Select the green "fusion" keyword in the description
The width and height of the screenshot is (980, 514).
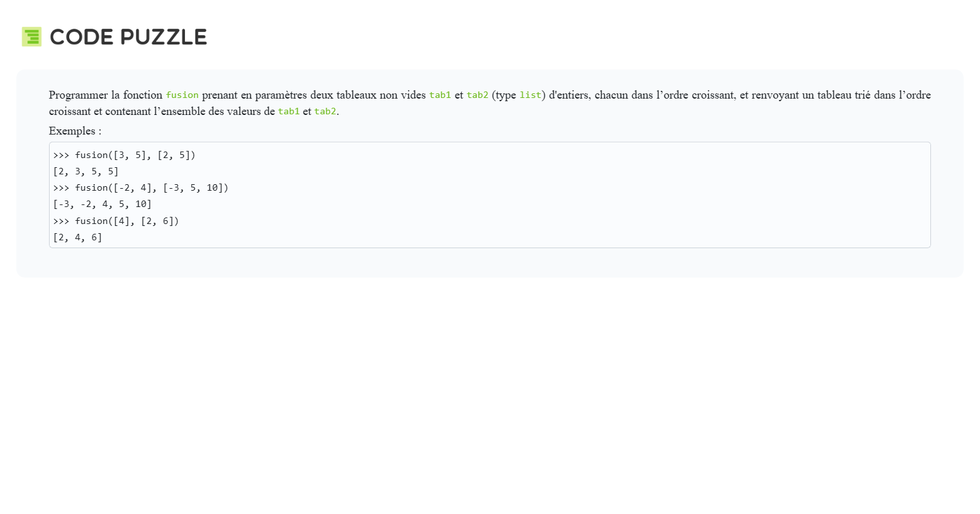tap(182, 95)
